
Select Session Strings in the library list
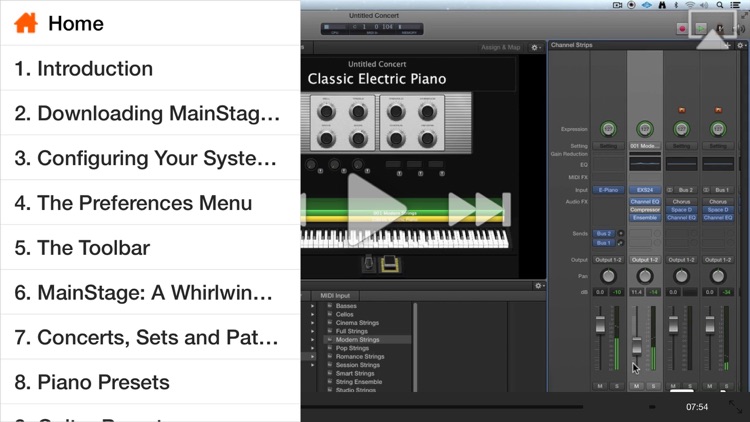(358, 365)
